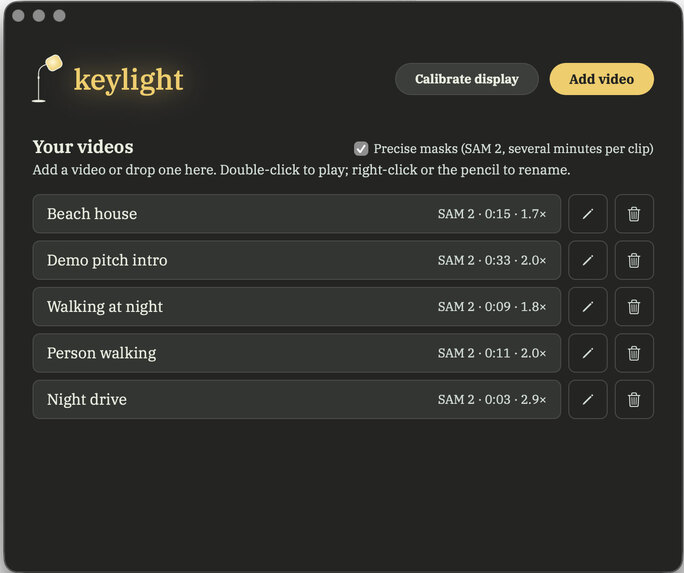684x573 pixels.
Task: Rename Demo pitch intro using pencil icon
Action: (588, 260)
